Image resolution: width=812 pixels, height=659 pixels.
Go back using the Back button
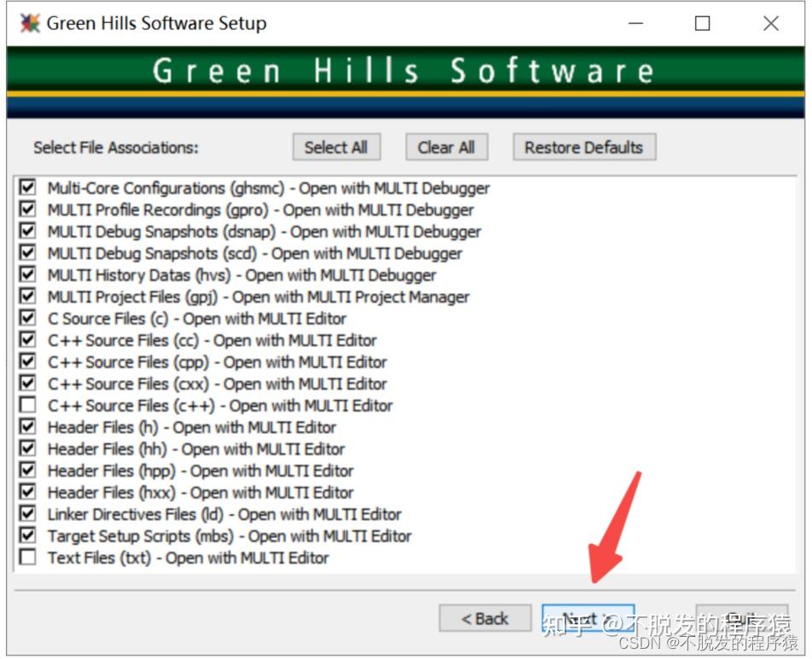484,618
